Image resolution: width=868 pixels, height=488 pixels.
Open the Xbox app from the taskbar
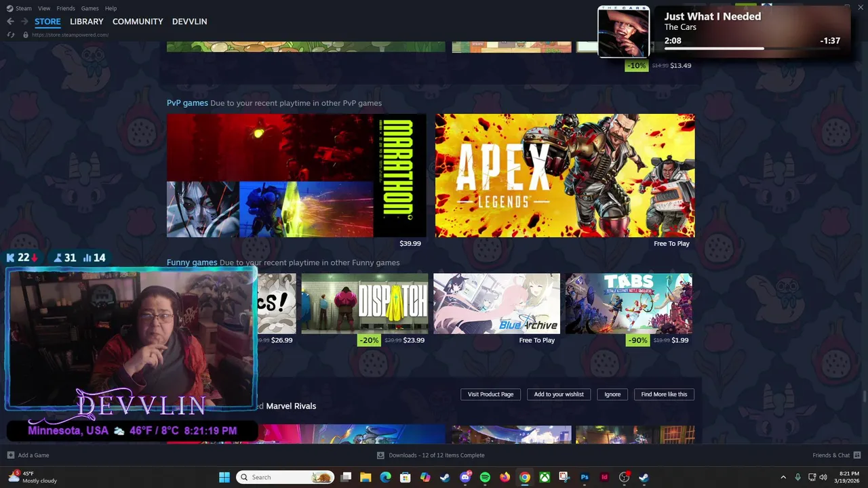pyautogui.click(x=545, y=477)
